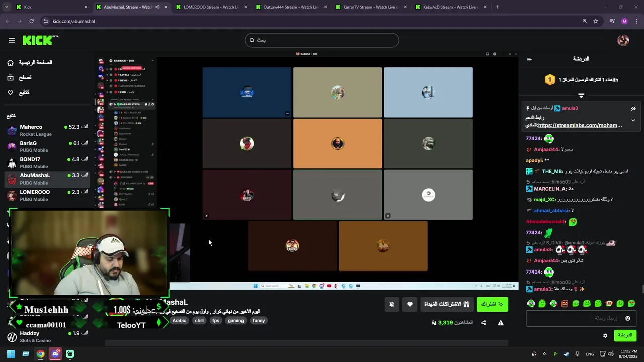Collapse the chat panel with arrow icon
Screen dimensions: 644x362
click(x=529, y=59)
